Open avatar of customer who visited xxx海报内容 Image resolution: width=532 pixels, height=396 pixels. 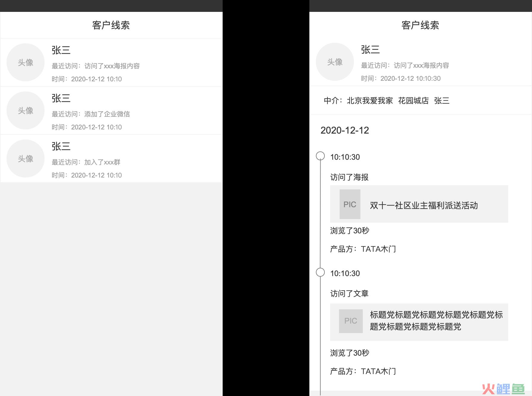26,62
